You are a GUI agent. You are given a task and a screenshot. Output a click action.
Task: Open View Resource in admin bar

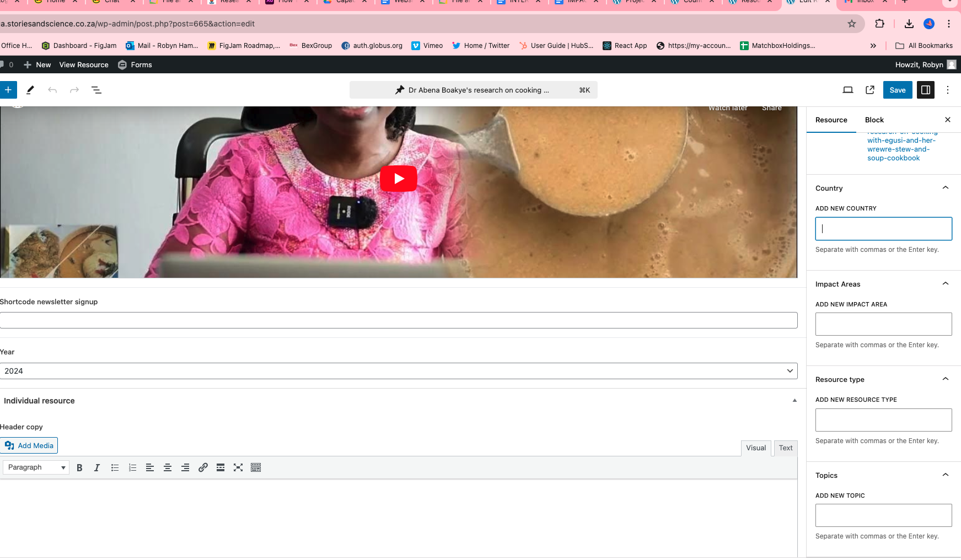(84, 64)
